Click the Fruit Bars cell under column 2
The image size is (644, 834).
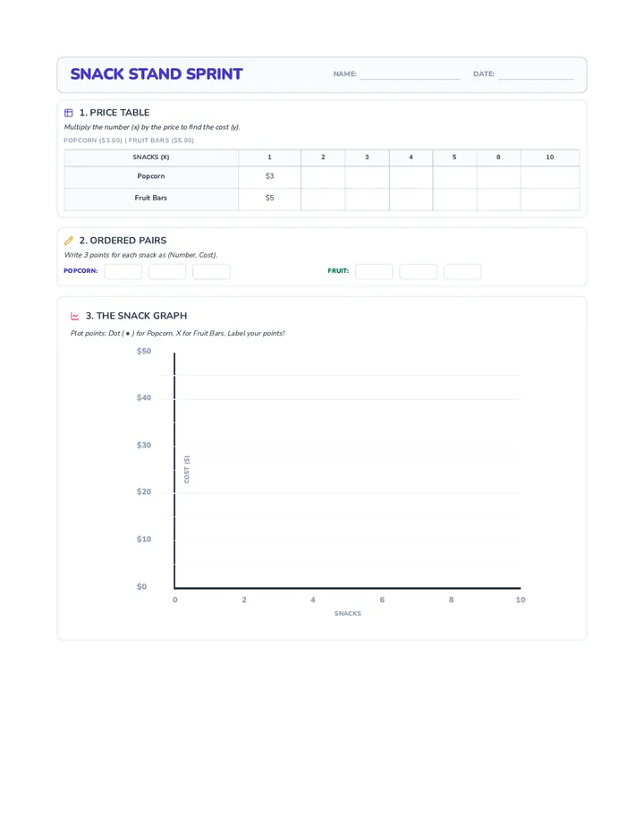(x=323, y=200)
